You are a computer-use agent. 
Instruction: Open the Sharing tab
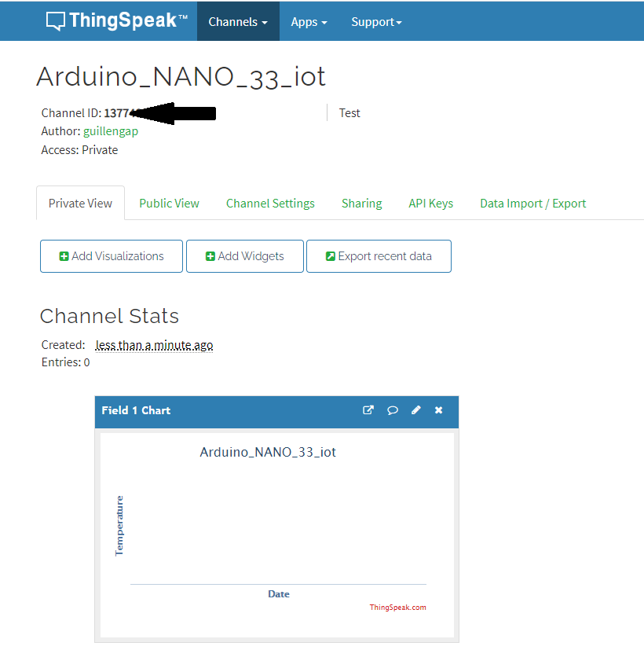(x=362, y=203)
